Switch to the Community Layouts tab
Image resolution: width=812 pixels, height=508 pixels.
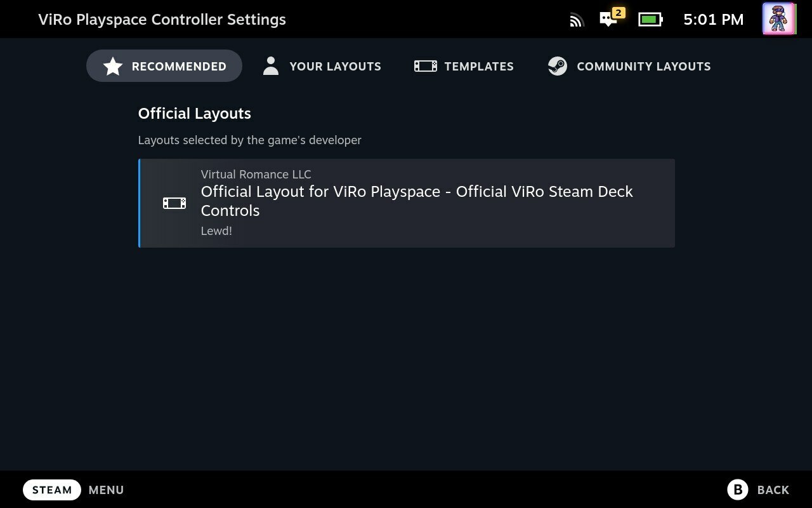(643, 66)
